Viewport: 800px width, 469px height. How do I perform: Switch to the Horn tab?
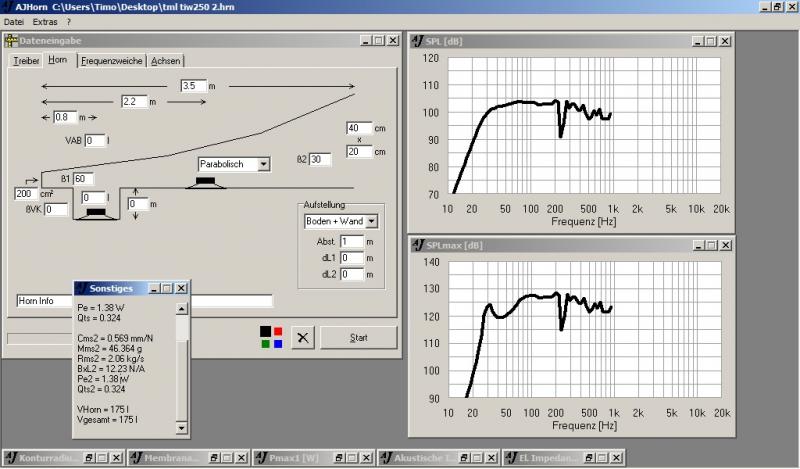tap(58, 60)
